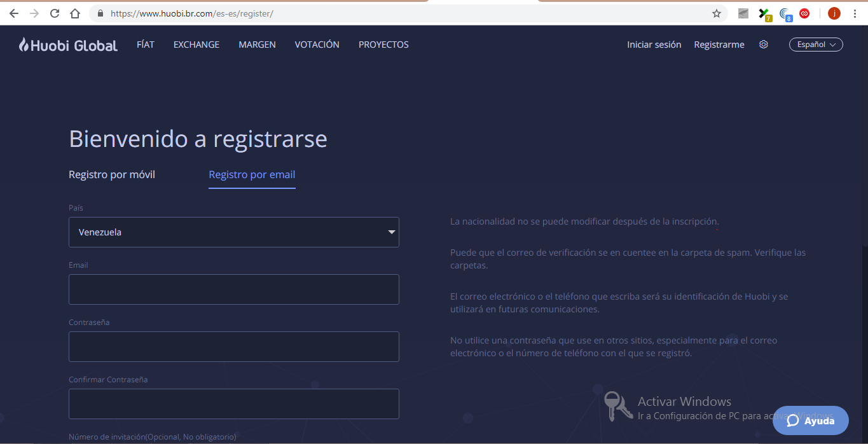Image resolution: width=868 pixels, height=444 pixels.
Task: Reload the page with refresh icon
Action: click(x=55, y=13)
